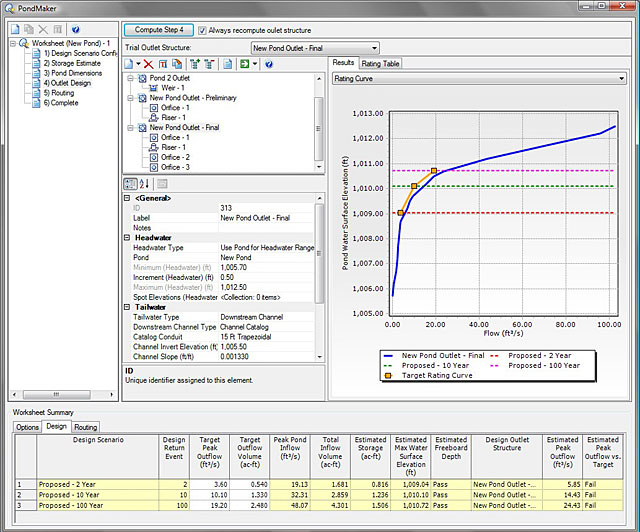Click the Categorized view icon in property grid
640x532 pixels.
pos(130,184)
